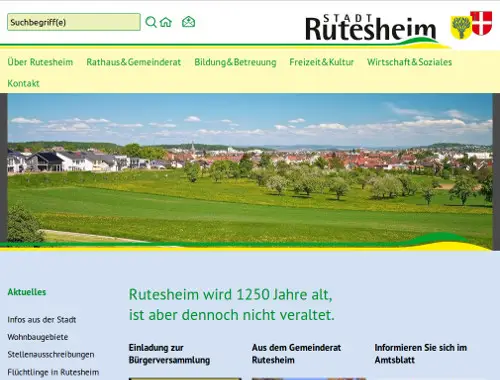Open the Stellenausschreibungen link
This screenshot has width=500, height=380.
point(51,354)
